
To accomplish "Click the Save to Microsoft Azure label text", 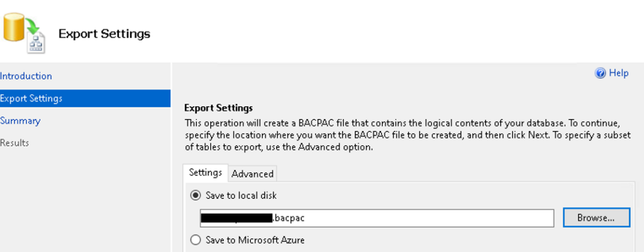I will tap(255, 239).
